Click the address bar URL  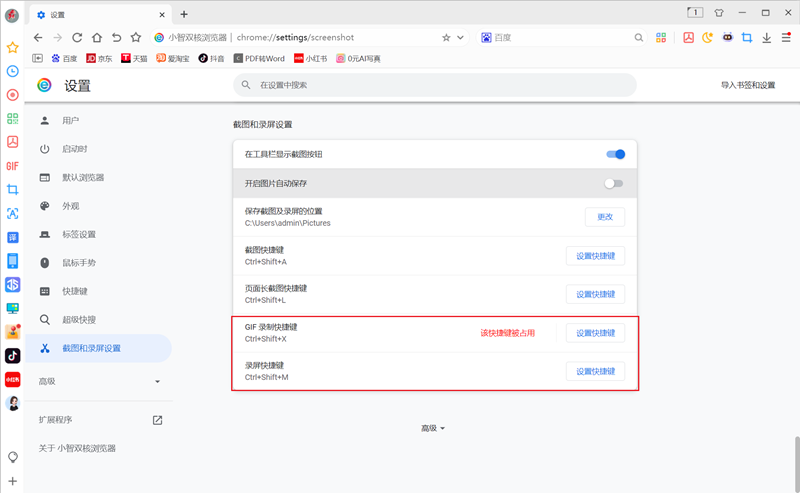[295, 37]
